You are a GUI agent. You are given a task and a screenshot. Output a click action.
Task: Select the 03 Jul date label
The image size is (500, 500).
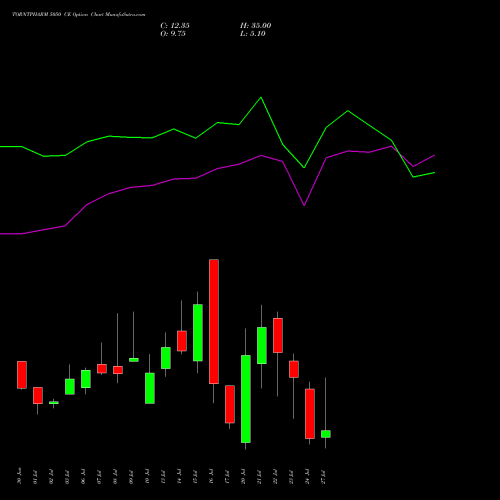pyautogui.click(x=67, y=477)
